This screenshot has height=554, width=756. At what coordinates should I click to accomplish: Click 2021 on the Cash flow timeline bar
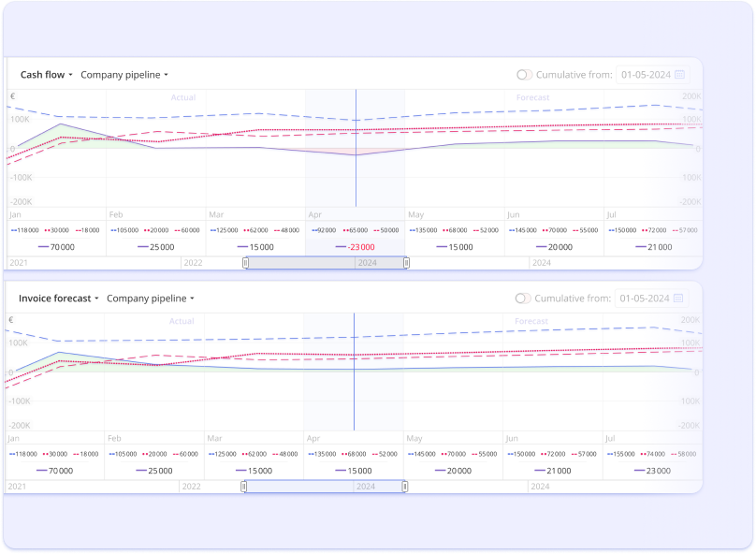click(19, 263)
